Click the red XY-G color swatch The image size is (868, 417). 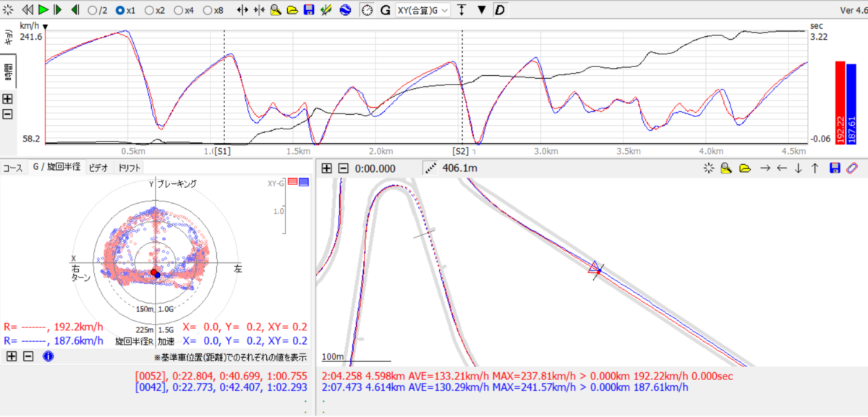click(x=293, y=182)
